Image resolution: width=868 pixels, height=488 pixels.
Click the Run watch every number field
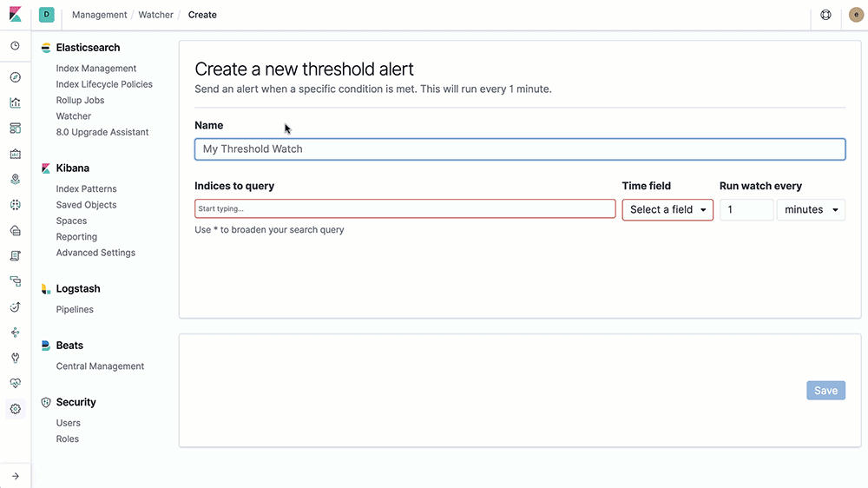(746, 210)
